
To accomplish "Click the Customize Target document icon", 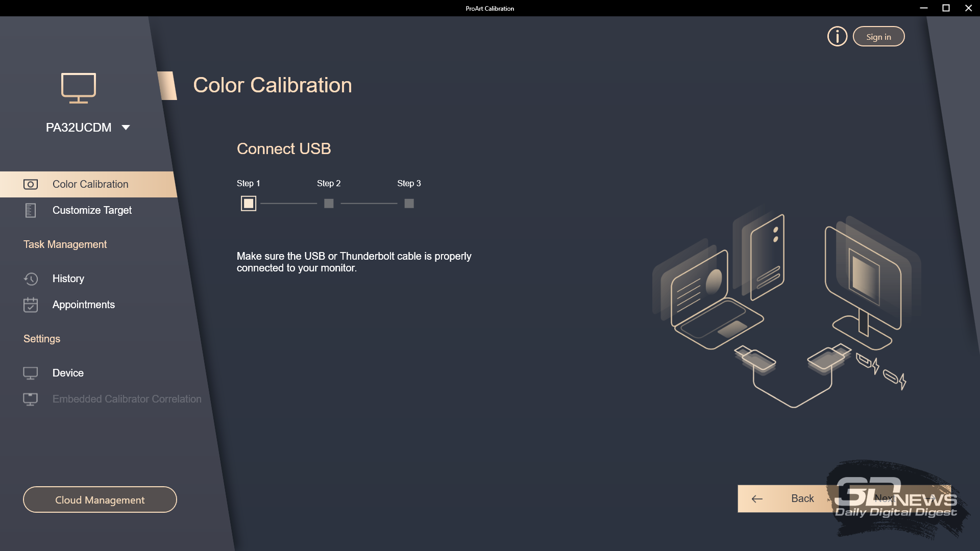I will pyautogui.click(x=31, y=210).
